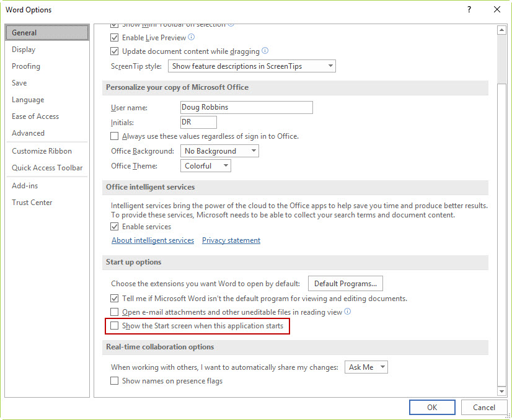Switch to the Proofing category
The image size is (512, 420).
pos(26,66)
